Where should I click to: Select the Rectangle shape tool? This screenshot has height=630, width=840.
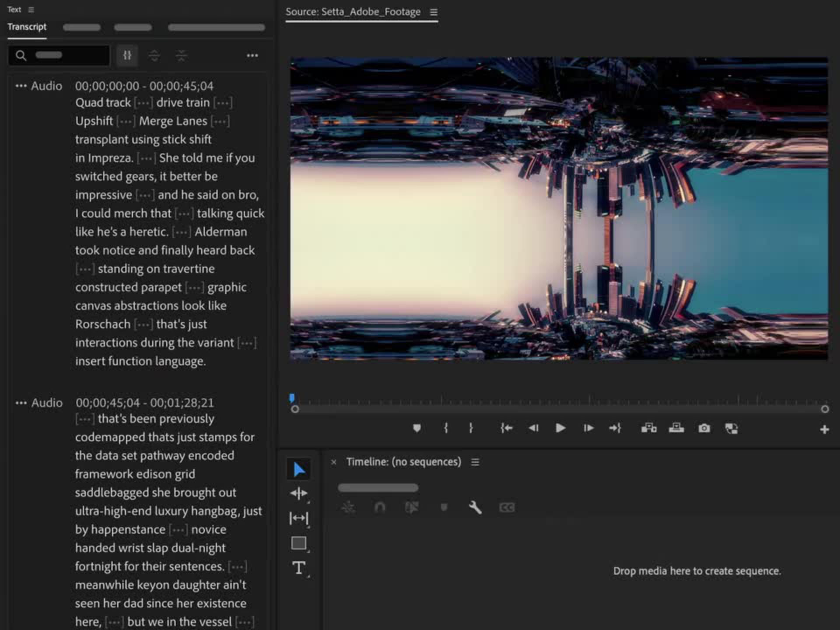pyautogui.click(x=299, y=543)
